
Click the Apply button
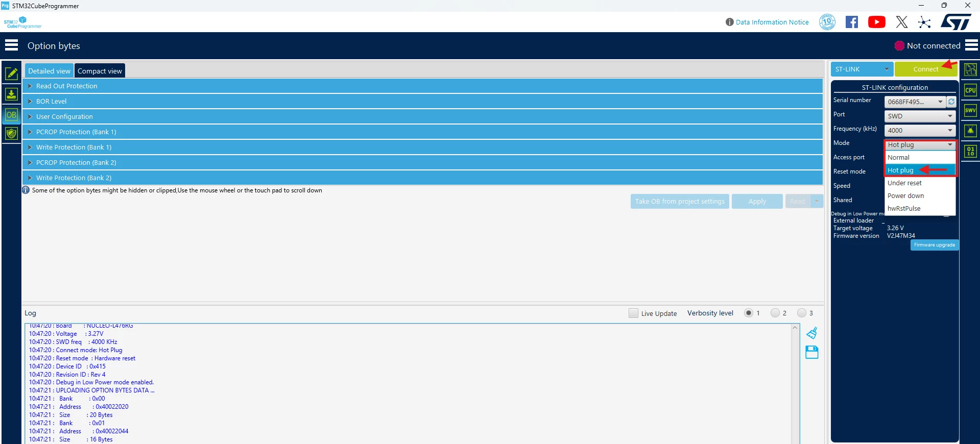[x=757, y=201]
